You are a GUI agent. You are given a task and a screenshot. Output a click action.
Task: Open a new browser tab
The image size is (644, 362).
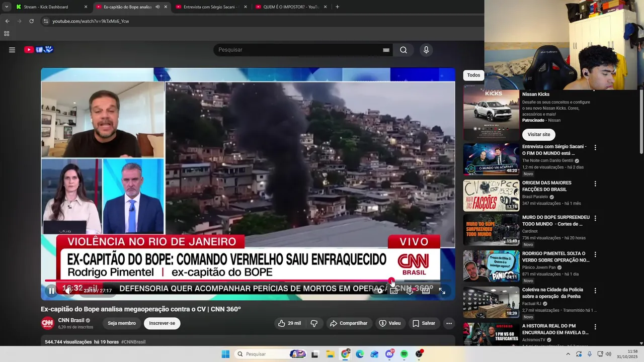click(x=337, y=7)
